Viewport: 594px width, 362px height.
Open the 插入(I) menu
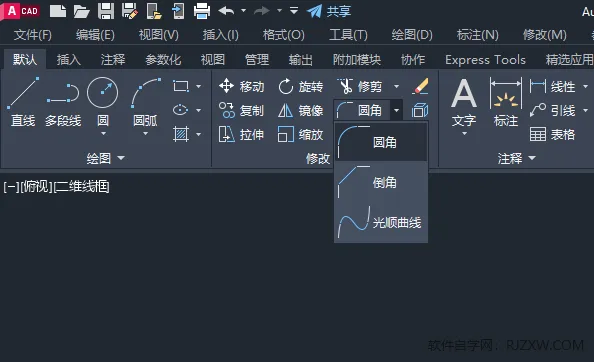220,35
